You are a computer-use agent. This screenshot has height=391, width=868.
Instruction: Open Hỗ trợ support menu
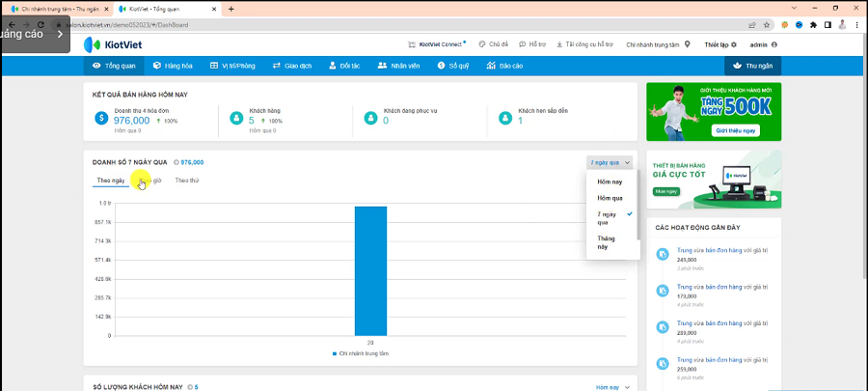(x=531, y=44)
